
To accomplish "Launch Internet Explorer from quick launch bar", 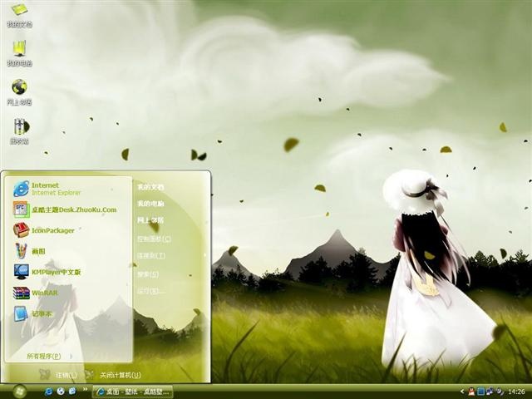I will [49, 392].
